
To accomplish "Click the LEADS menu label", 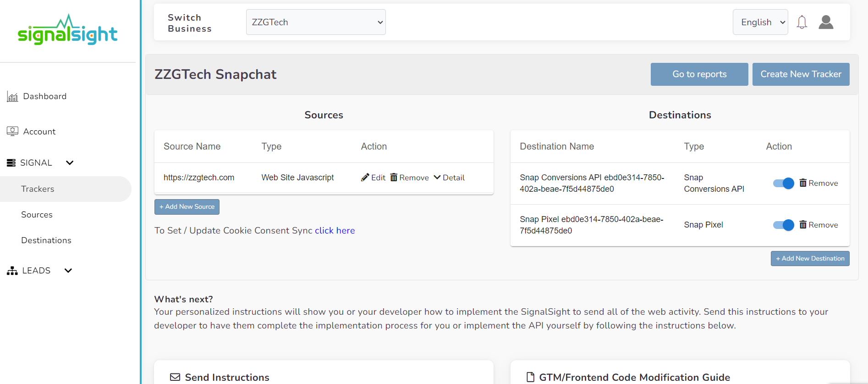I will 36,271.
